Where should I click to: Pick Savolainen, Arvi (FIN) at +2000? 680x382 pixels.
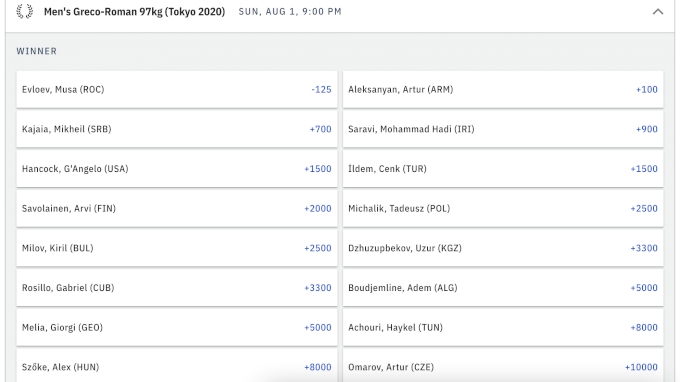pyautogui.click(x=177, y=209)
